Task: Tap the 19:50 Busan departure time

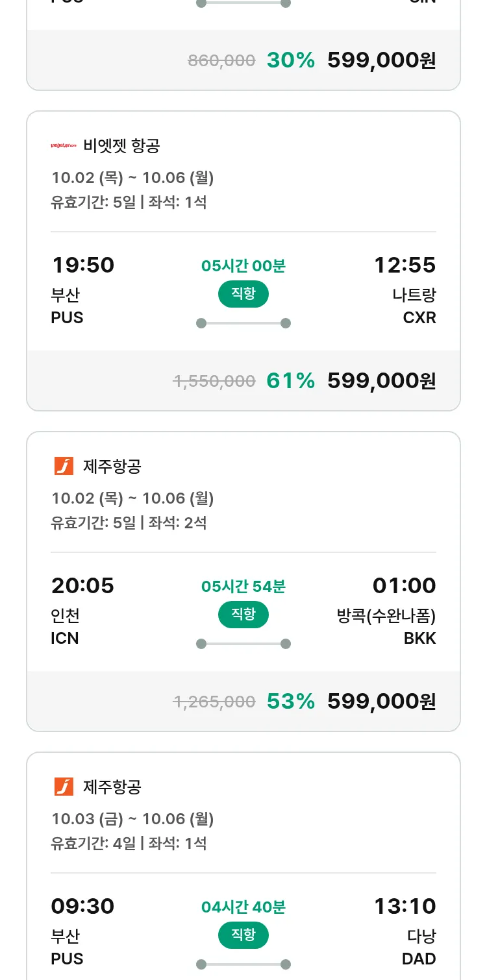Action: tap(82, 265)
